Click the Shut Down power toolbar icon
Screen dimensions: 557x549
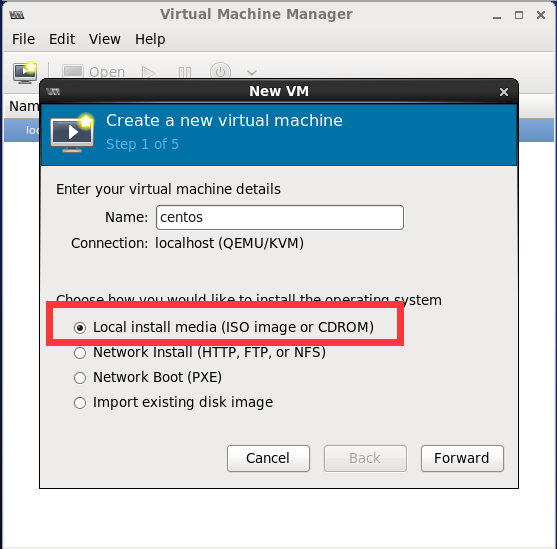(220, 72)
